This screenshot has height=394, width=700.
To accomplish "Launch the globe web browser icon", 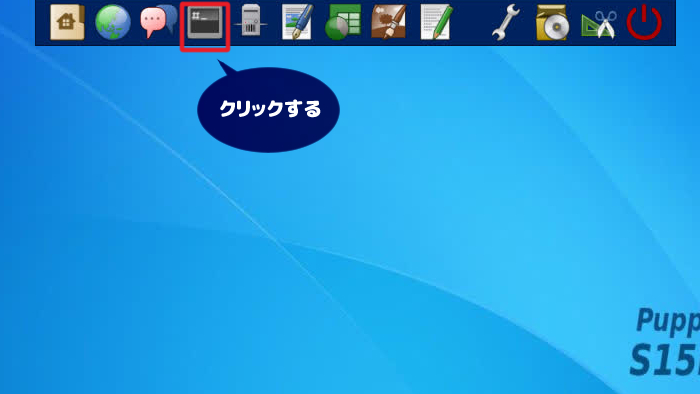I will pos(113,22).
